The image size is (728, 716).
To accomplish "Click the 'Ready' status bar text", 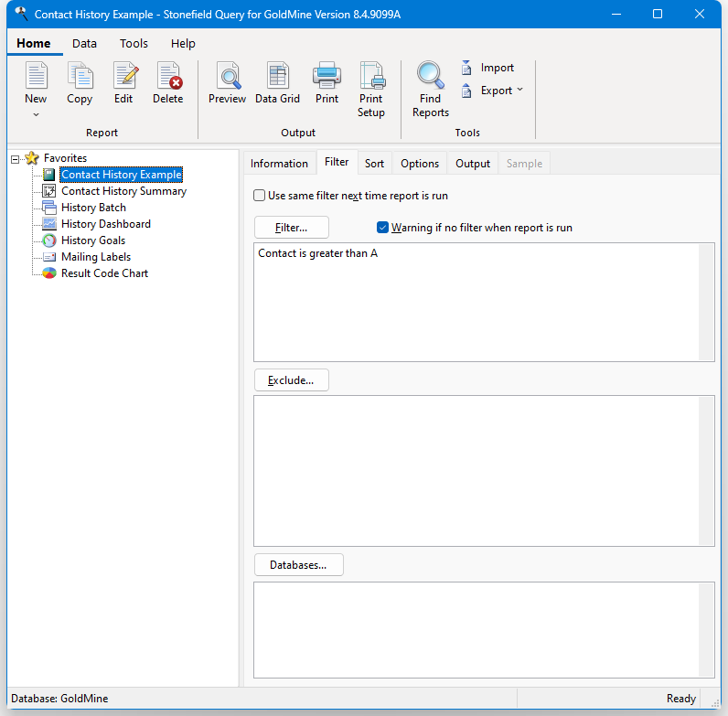I will click(x=681, y=699).
